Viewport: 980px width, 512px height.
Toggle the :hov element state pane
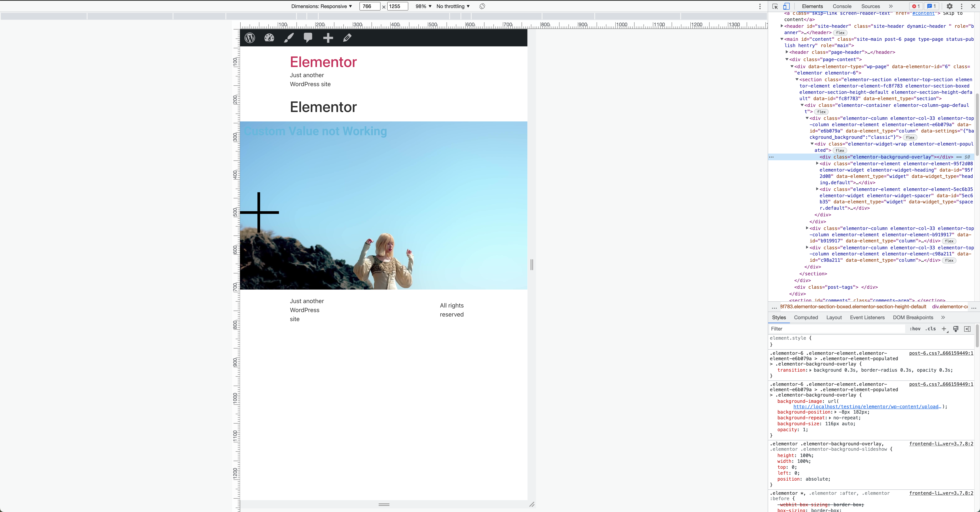point(915,329)
